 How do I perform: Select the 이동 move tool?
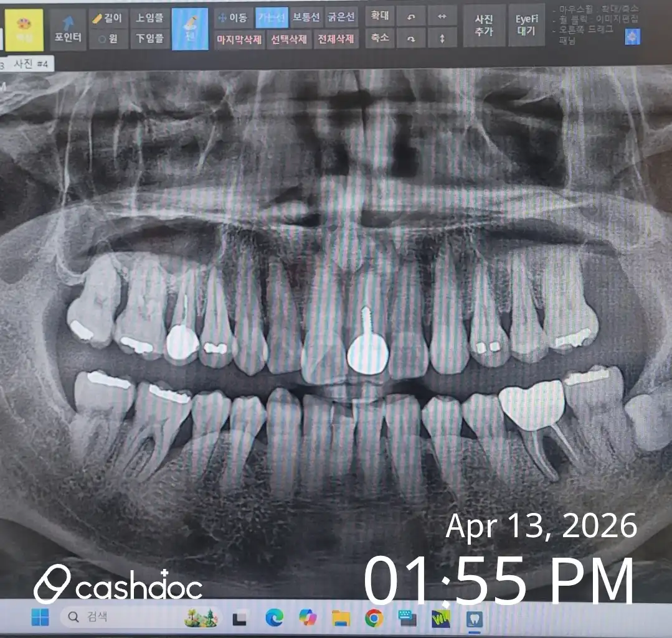233,18
